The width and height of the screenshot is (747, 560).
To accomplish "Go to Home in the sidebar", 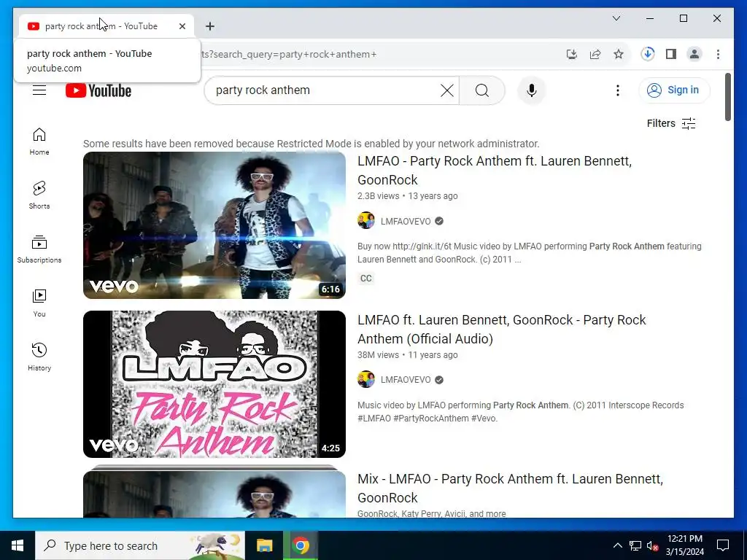I will pyautogui.click(x=39, y=141).
